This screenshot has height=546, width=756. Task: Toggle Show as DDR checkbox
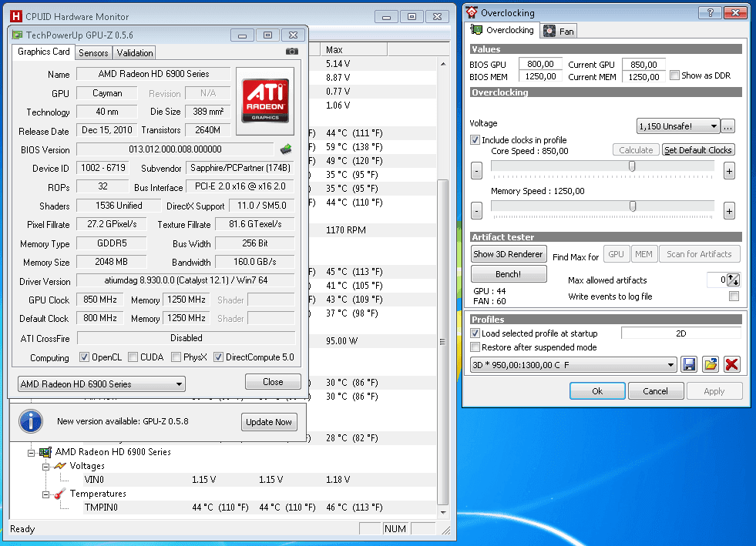(x=675, y=75)
